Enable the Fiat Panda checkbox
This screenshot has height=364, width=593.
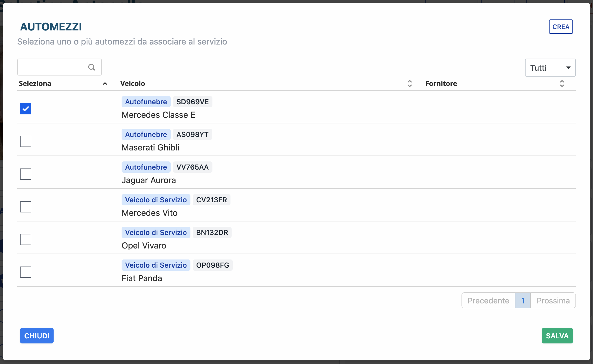click(26, 272)
